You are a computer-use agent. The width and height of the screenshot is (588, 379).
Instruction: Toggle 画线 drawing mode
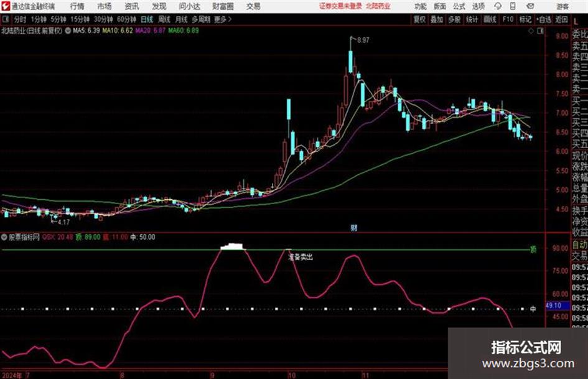(x=490, y=19)
